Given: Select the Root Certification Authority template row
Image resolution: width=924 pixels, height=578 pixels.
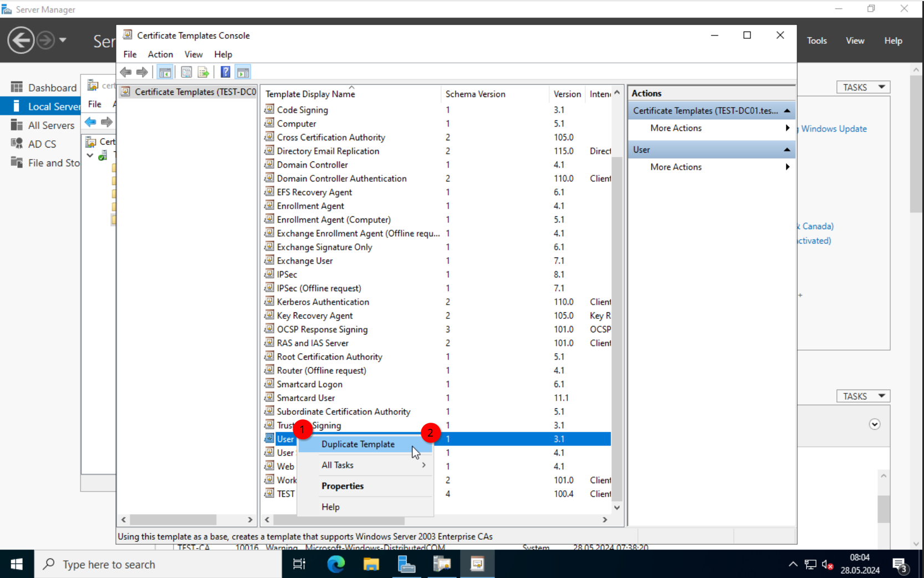Looking at the screenshot, I should [x=437, y=357].
